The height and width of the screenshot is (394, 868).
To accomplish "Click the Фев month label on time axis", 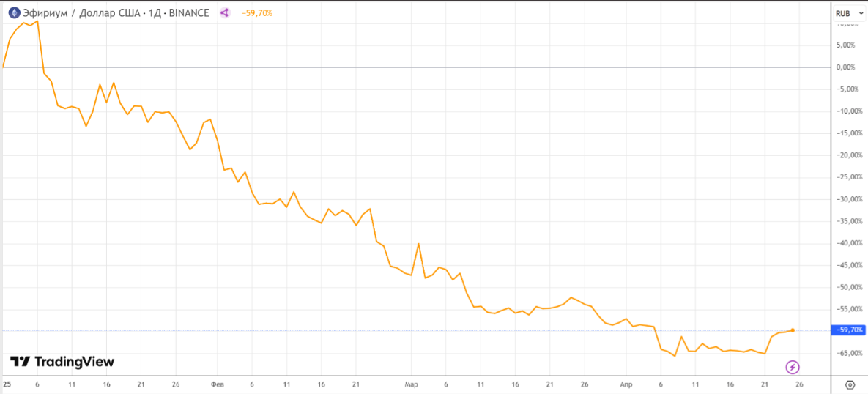I will [x=217, y=384].
